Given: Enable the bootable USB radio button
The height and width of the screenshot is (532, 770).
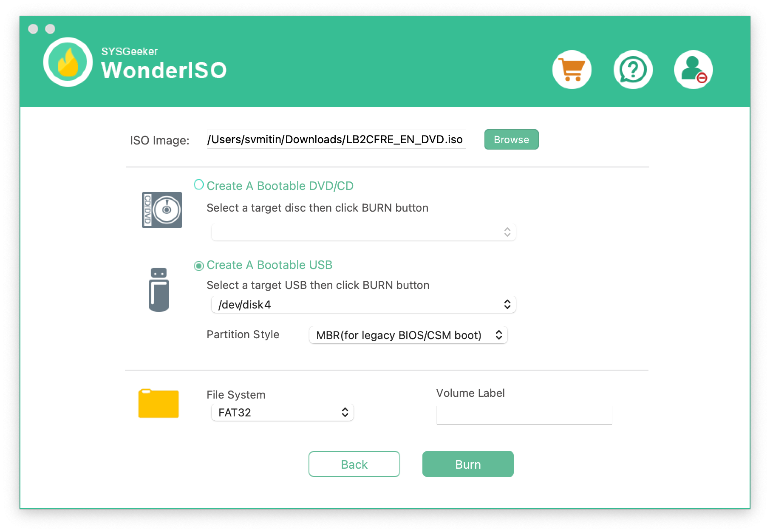Looking at the screenshot, I should click(198, 264).
